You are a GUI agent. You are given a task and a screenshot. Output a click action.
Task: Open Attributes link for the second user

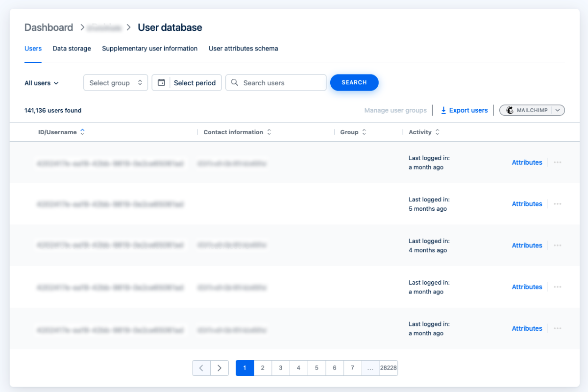click(x=527, y=204)
